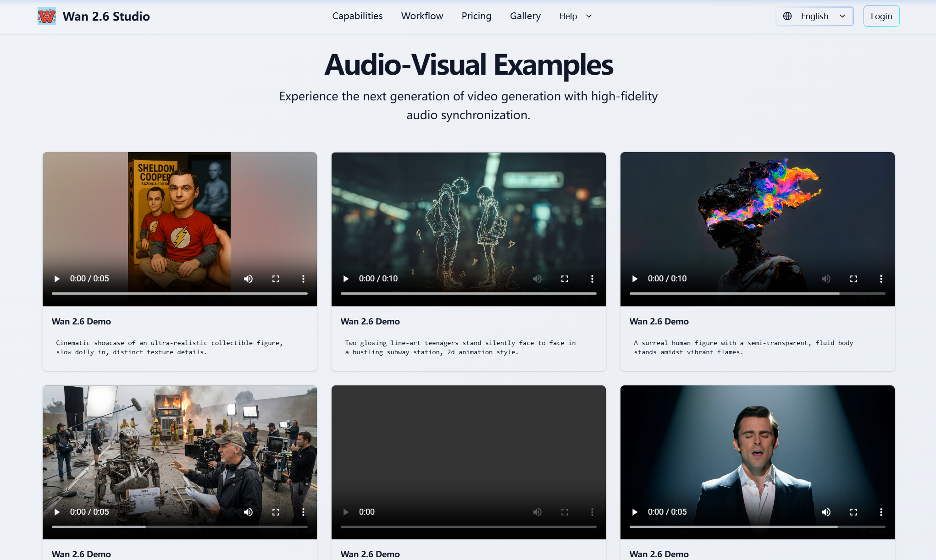Image resolution: width=936 pixels, height=560 pixels.
Task: Seek the singing man video progress bar
Action: pyautogui.click(x=758, y=527)
